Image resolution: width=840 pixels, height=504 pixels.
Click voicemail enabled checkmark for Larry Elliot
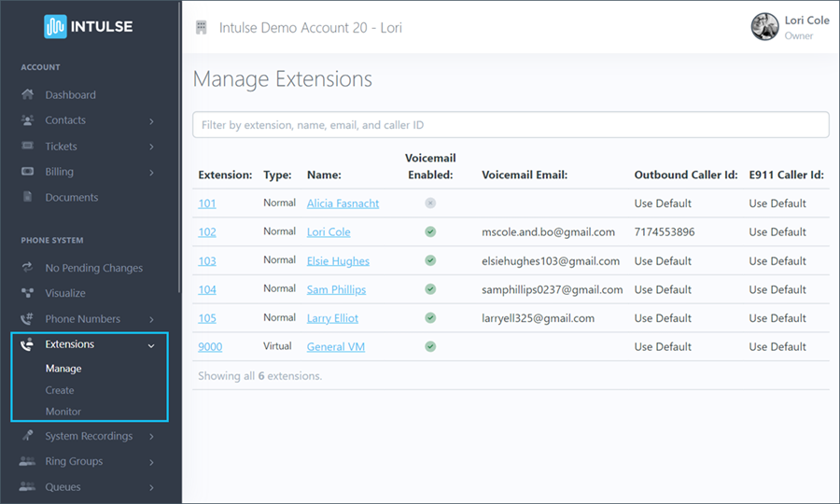coord(430,317)
